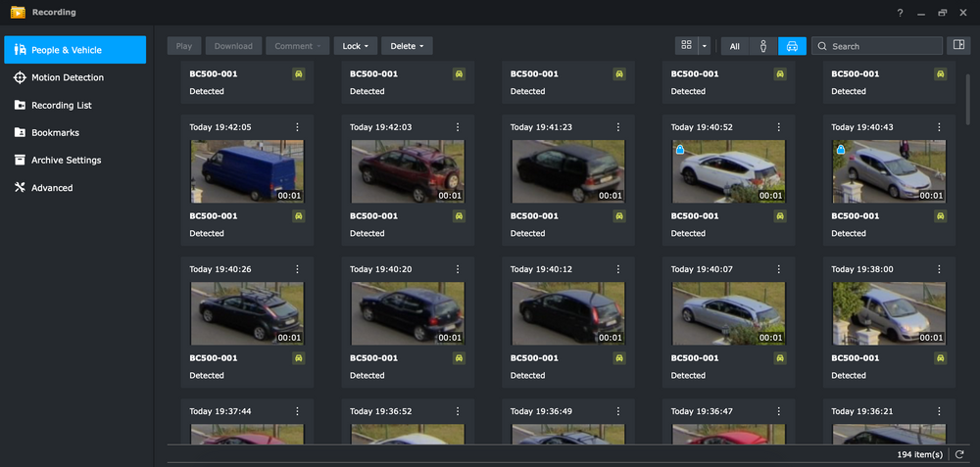Open options menu for 19:40:12 recording
The width and height of the screenshot is (980, 467).
[618, 269]
